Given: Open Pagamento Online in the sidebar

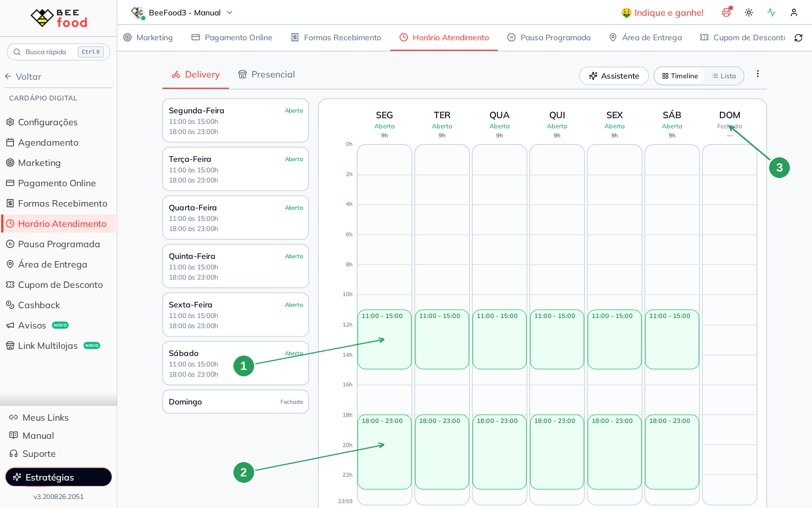Looking at the screenshot, I should [59, 183].
